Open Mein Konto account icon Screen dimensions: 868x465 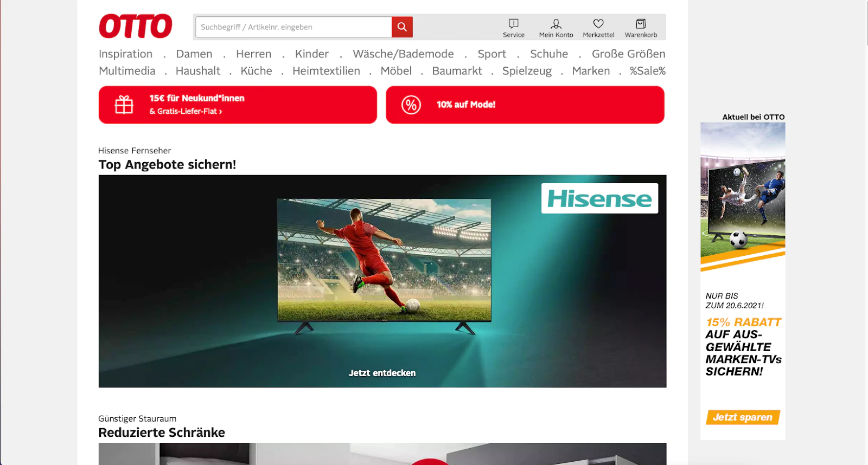pyautogui.click(x=556, y=28)
